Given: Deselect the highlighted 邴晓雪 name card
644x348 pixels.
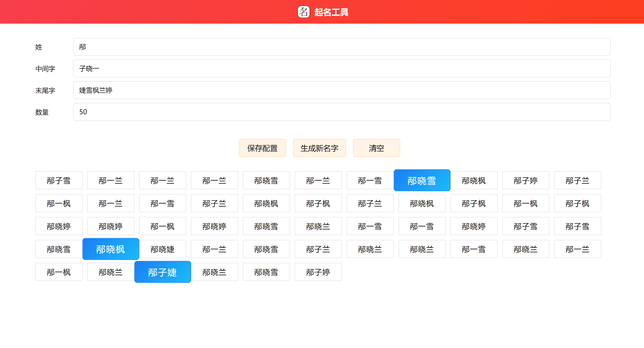Looking at the screenshot, I should pos(422,180).
